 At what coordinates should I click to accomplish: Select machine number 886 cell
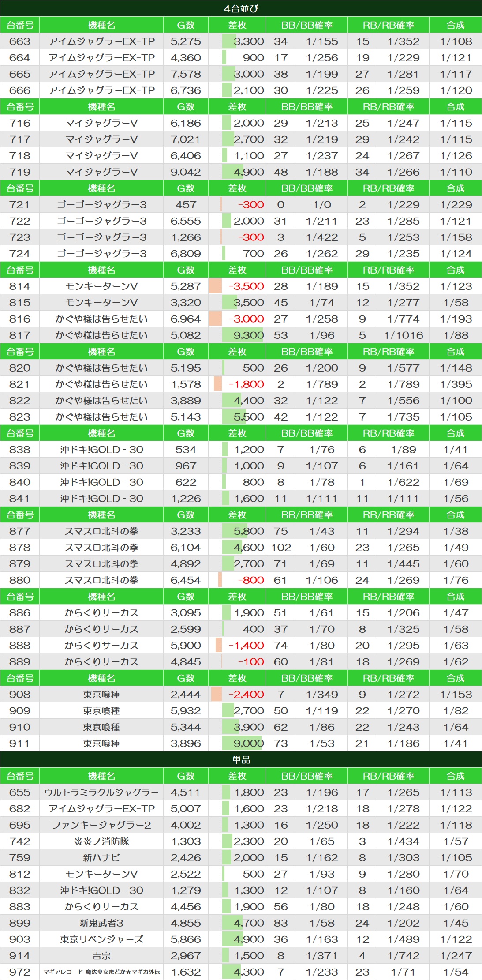(20, 613)
